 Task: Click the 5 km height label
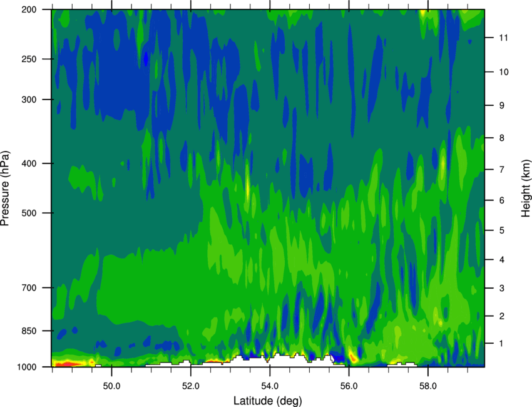click(x=502, y=230)
